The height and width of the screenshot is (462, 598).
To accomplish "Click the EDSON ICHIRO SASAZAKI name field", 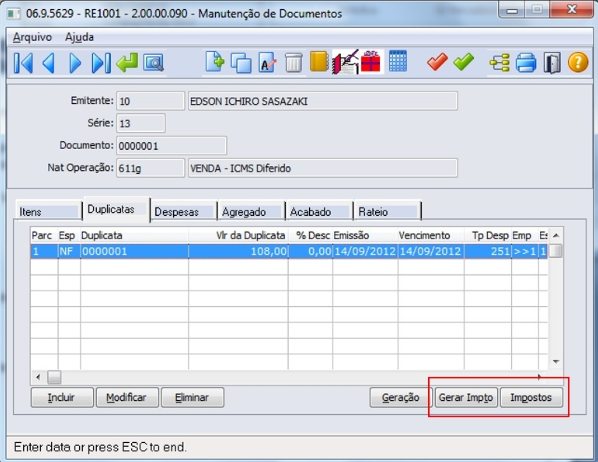I will point(323,101).
